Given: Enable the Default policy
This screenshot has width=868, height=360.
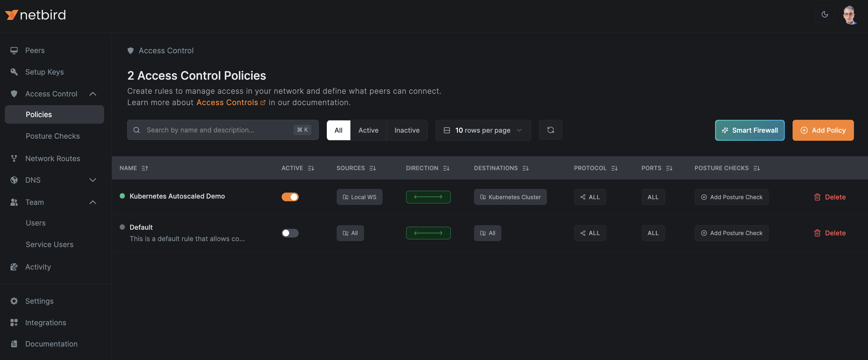Looking at the screenshot, I should [290, 233].
